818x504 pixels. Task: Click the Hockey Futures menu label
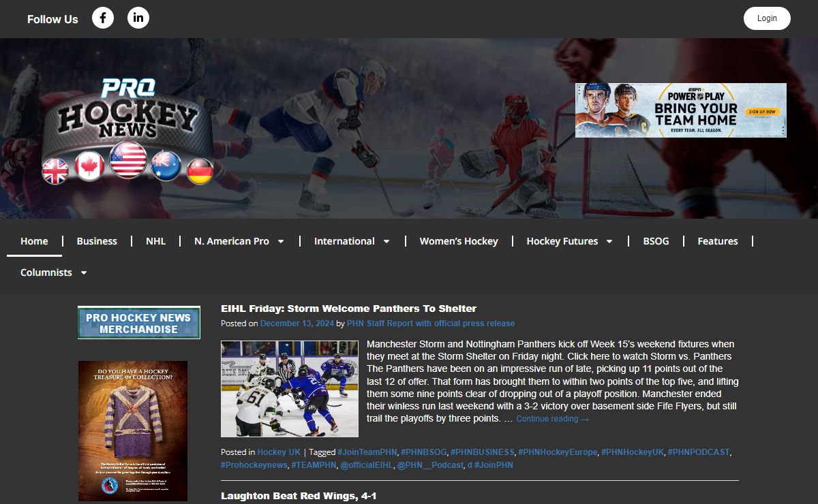(x=562, y=241)
